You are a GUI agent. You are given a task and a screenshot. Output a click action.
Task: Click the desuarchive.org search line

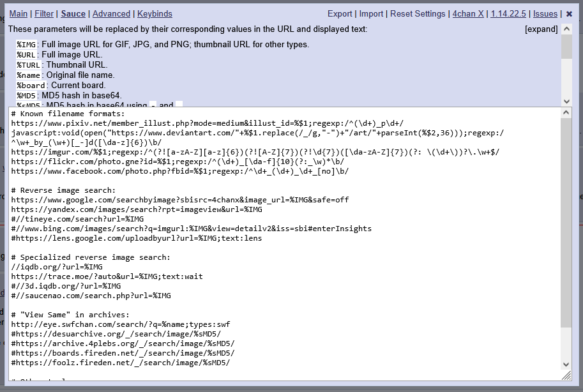[x=116, y=334]
